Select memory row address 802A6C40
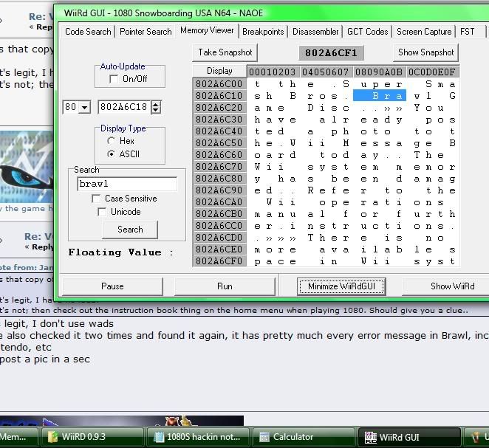Viewport: 489px width, 448px height. click(x=219, y=131)
